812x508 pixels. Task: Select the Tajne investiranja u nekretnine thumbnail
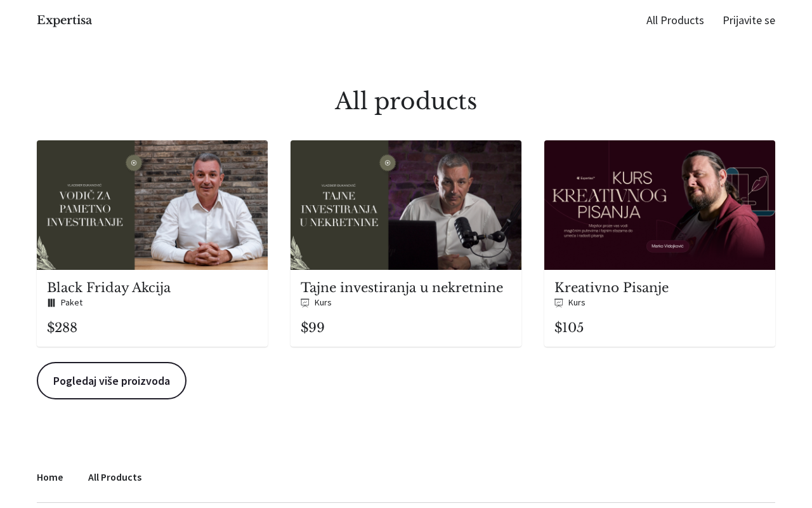point(406,205)
